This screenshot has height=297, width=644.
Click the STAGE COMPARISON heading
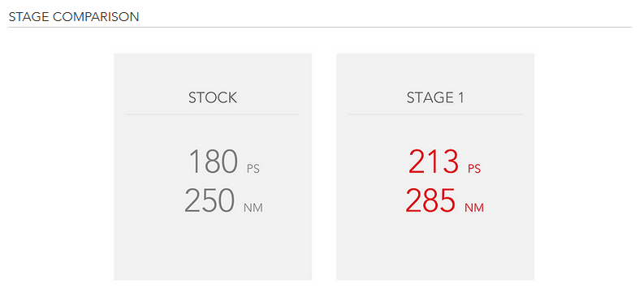pyautogui.click(x=74, y=17)
